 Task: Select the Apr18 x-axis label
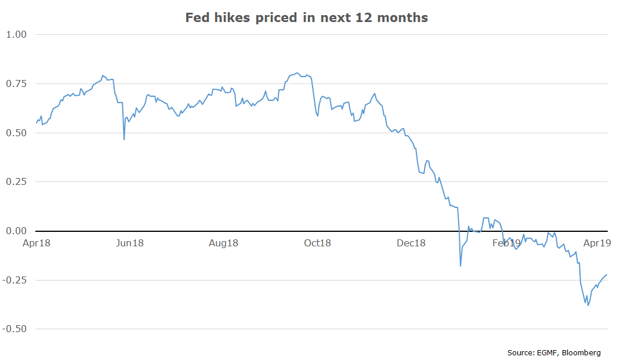point(37,243)
